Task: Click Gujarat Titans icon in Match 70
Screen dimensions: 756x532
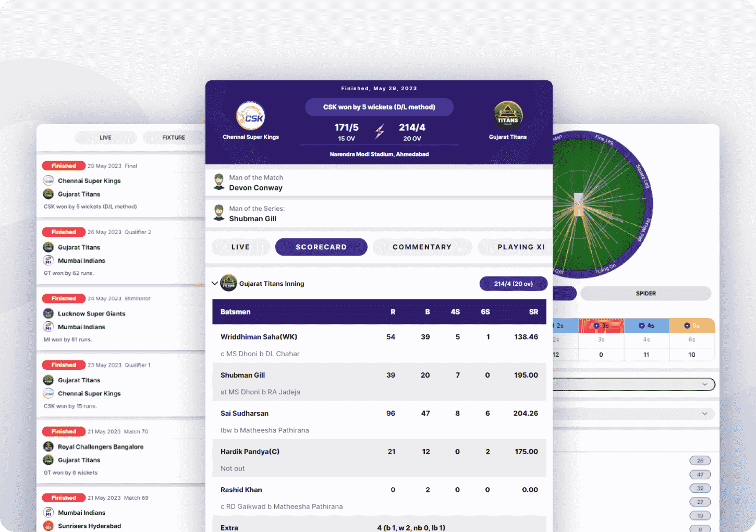Action: [48, 460]
